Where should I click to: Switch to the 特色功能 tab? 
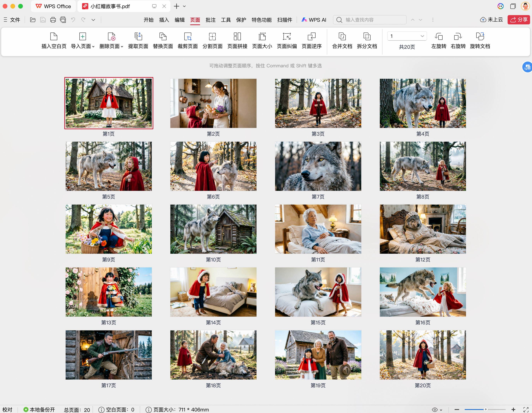pyautogui.click(x=262, y=20)
